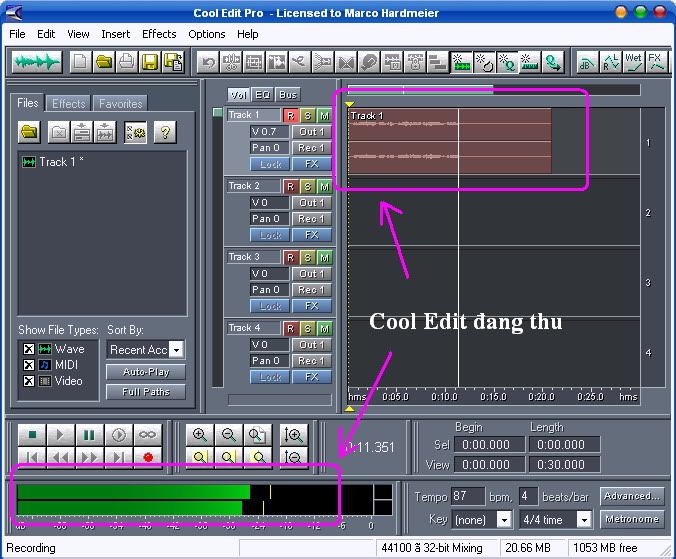
Task: Click the FX button on Track 1
Action: 312,164
